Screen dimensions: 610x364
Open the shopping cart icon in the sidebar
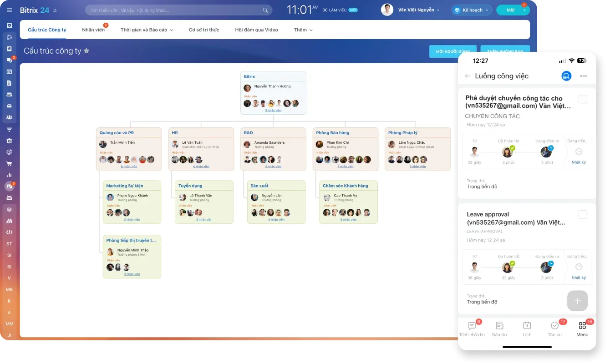[x=9, y=163]
